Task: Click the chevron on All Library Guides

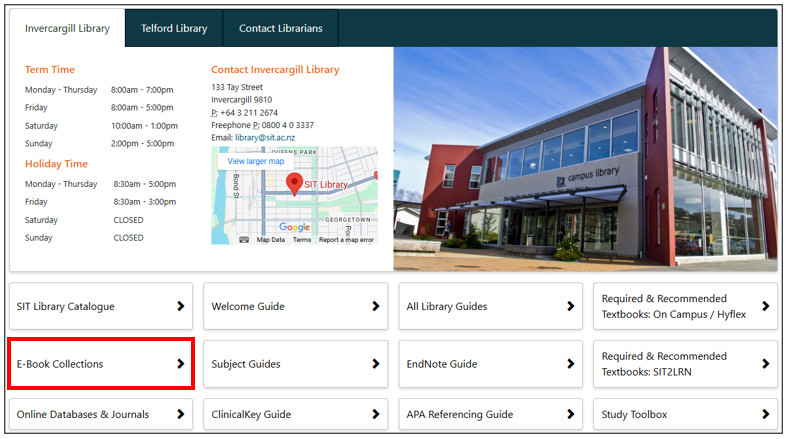Action: tap(570, 306)
